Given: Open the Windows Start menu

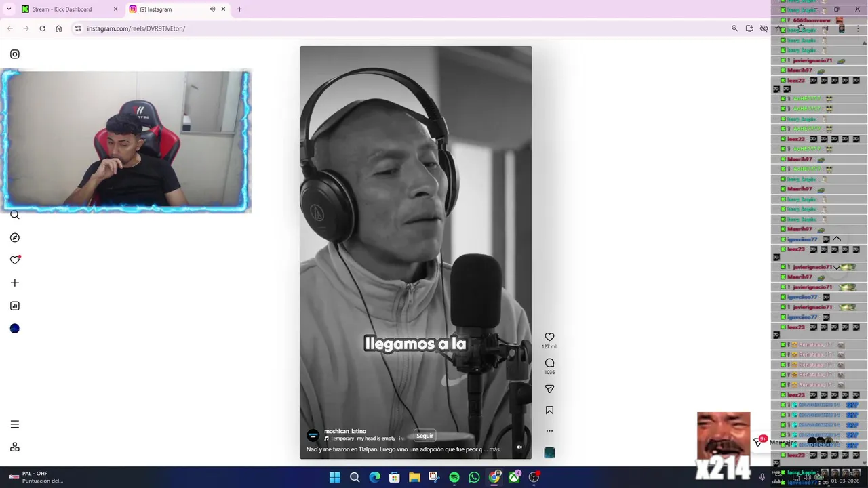Looking at the screenshot, I should coord(334,477).
